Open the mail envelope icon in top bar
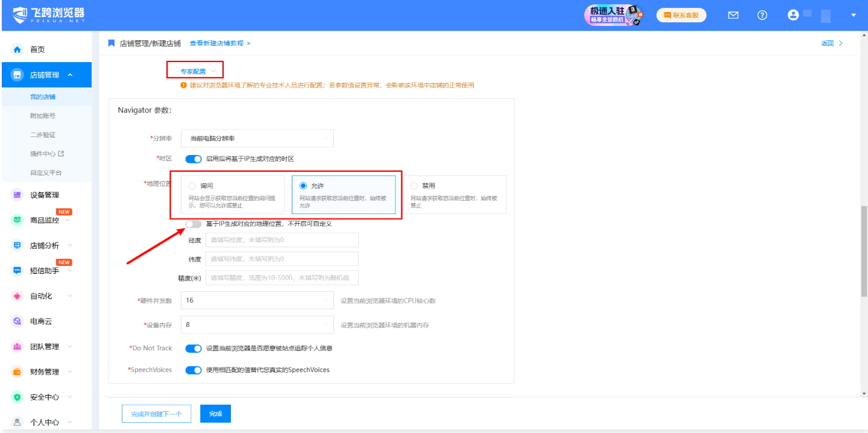Viewport: 868px width, 433px height. pos(733,14)
